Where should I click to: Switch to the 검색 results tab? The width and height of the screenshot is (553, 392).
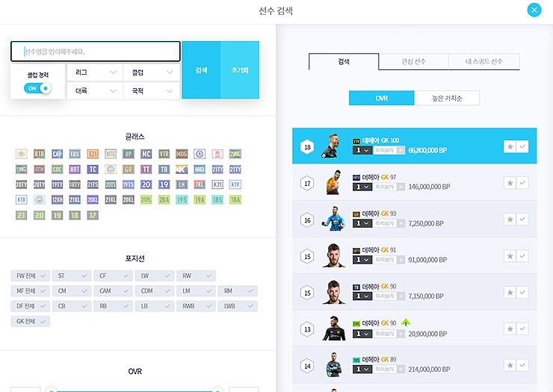click(344, 62)
